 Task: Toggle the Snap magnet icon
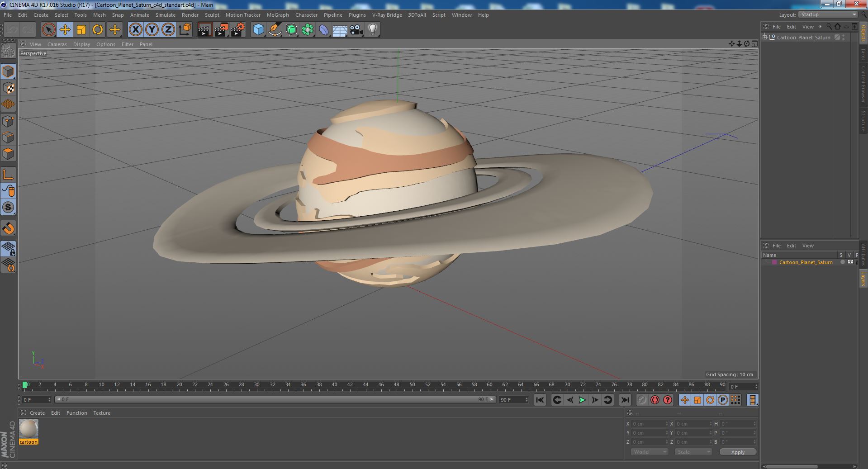coord(8,228)
